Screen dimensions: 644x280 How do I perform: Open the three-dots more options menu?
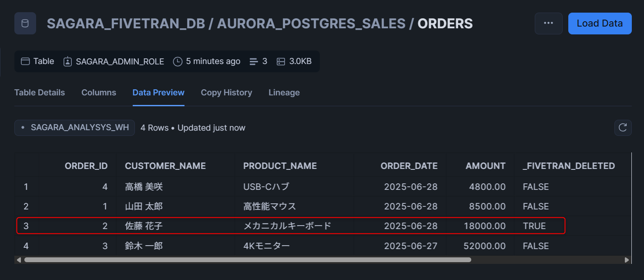[x=548, y=24]
